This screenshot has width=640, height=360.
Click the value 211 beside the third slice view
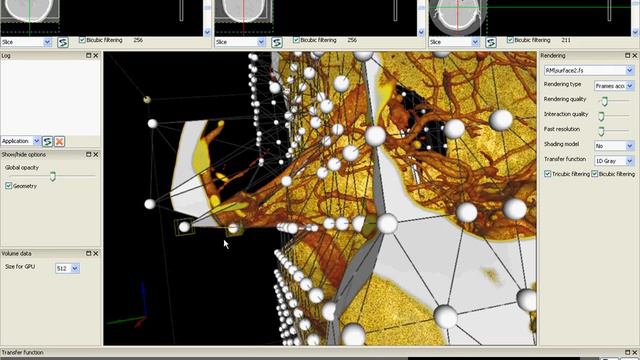point(566,40)
